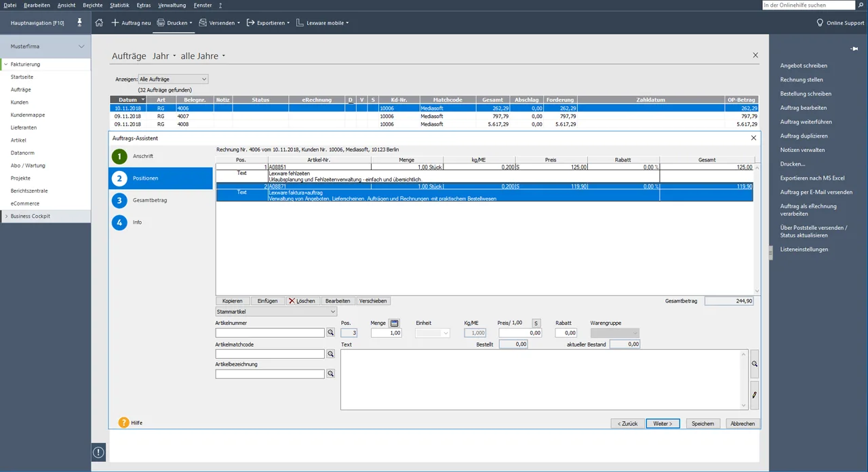Click the pencil icon beside text box

[x=754, y=395]
